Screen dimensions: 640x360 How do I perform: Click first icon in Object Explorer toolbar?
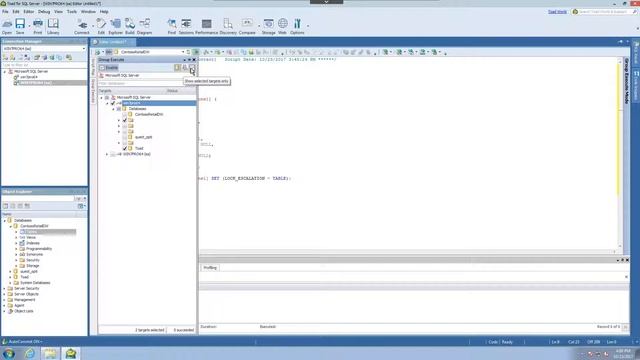coord(5,206)
